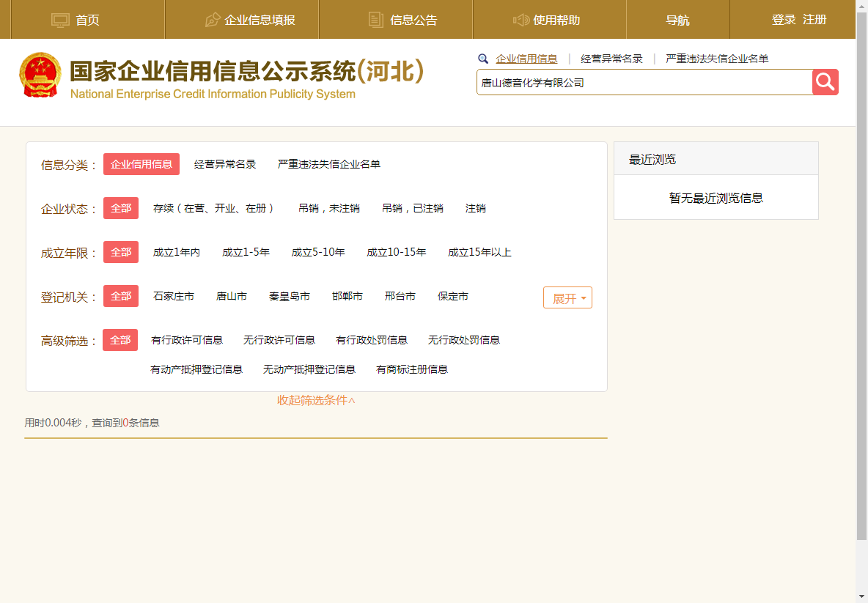Viewport: 868px width, 603px height.
Task: Expand the registration authority list with 展开
Action: tap(567, 298)
